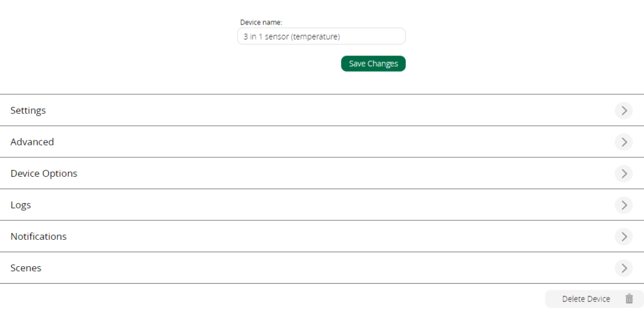Click the chevron arrow on Settings row
Viewport: 644px width, 309px height.
point(623,111)
